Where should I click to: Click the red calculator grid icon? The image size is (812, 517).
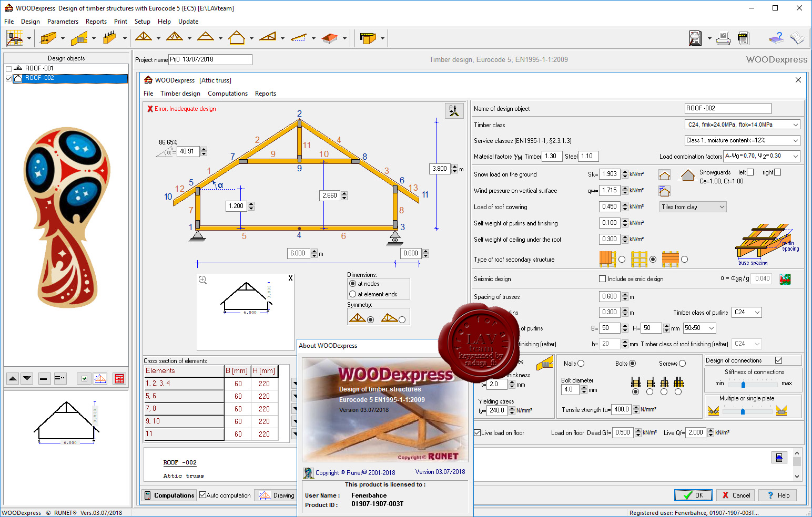click(119, 378)
